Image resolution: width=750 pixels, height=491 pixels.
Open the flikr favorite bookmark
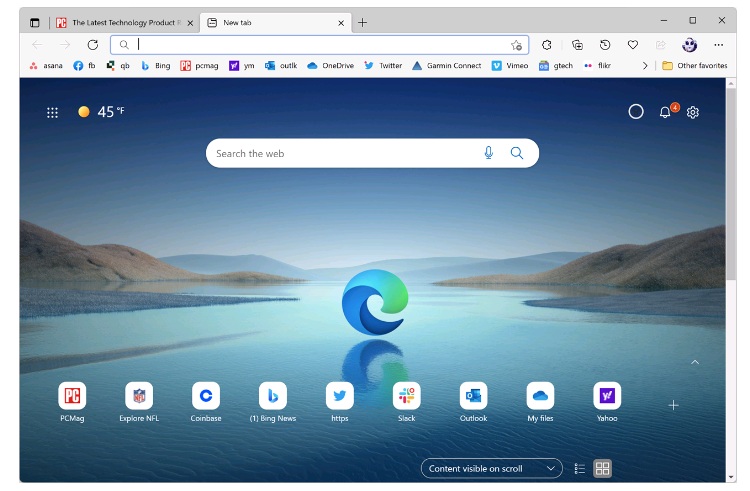point(597,66)
